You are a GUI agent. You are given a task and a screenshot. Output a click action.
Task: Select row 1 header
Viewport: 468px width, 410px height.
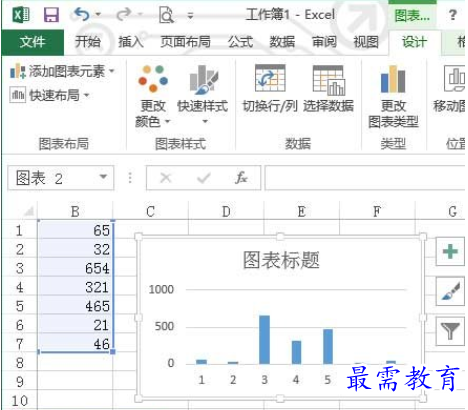(19, 230)
